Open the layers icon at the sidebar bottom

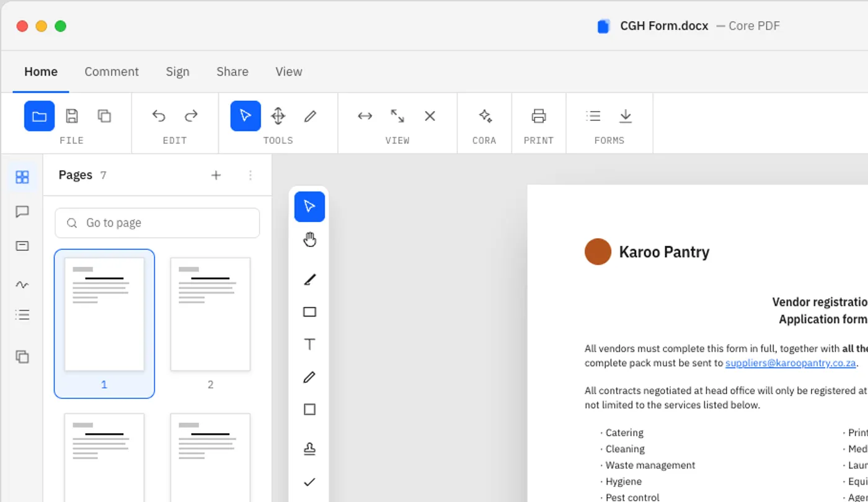tap(22, 357)
